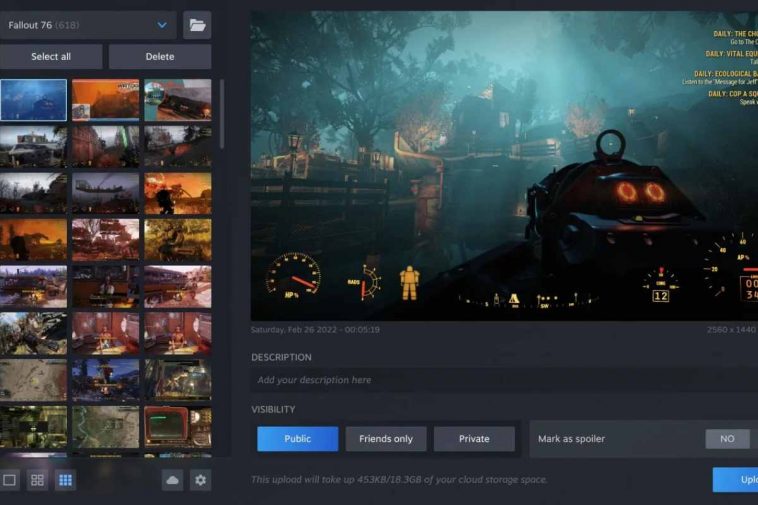Image resolution: width=758 pixels, height=505 pixels.
Task: Set visibility to Private
Action: (x=474, y=439)
